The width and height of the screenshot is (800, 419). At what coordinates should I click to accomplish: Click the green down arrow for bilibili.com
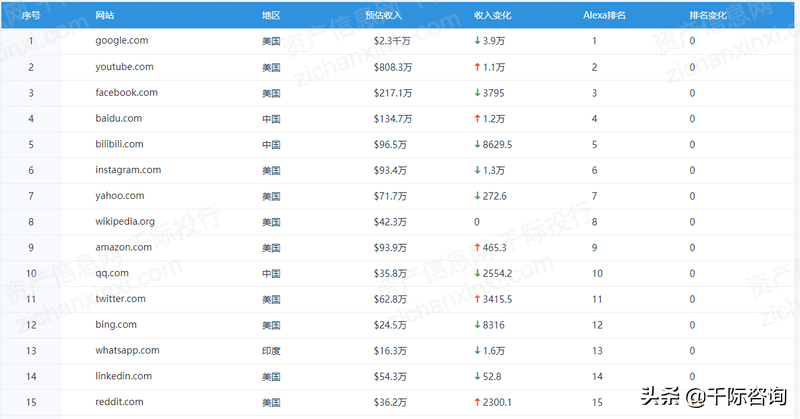(x=477, y=144)
